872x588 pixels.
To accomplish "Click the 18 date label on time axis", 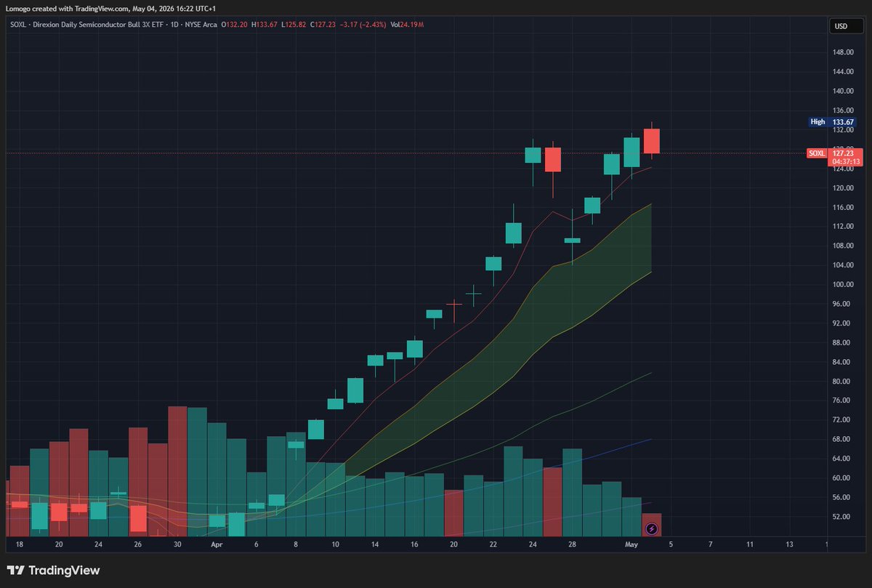I will click(20, 544).
